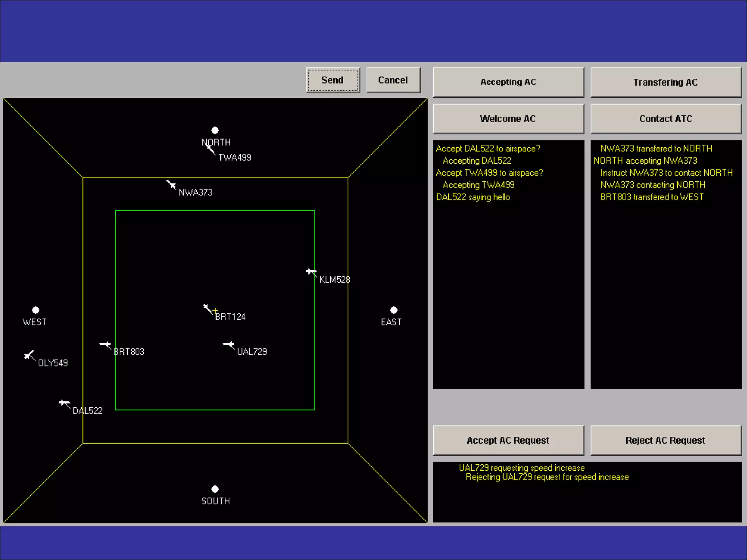Select 'DAL522 saying hello' message line
747x560 pixels.
473,197
